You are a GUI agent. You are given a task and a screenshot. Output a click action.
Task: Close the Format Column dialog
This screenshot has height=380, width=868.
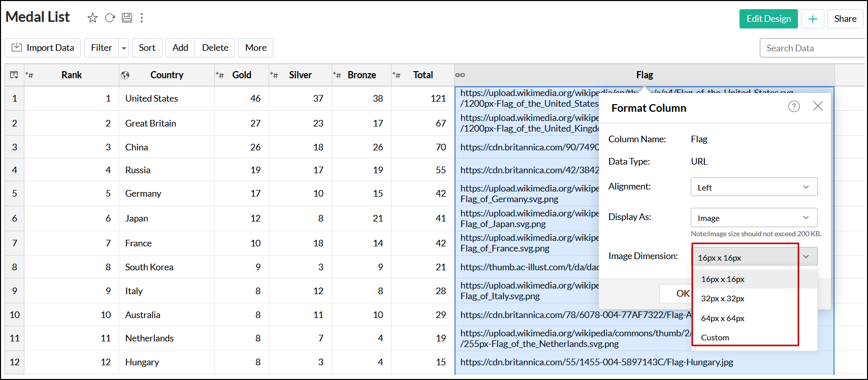click(818, 106)
